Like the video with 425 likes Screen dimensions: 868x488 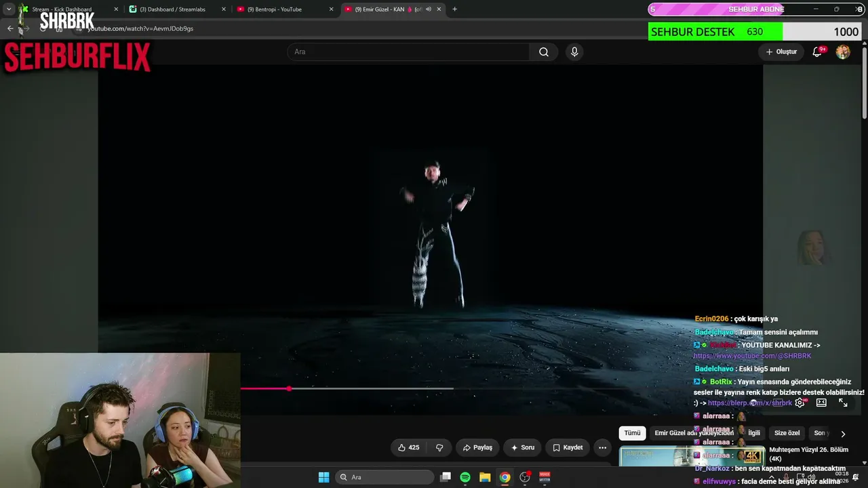point(408,447)
